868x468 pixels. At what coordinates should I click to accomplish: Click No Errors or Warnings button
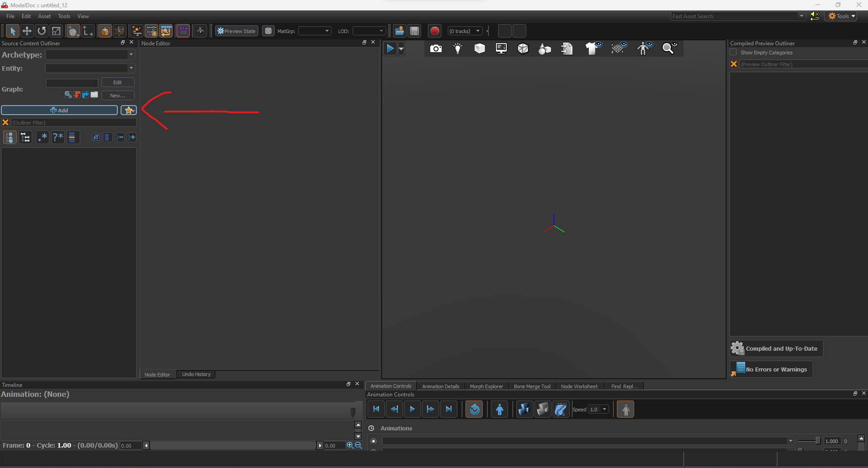[x=771, y=369]
